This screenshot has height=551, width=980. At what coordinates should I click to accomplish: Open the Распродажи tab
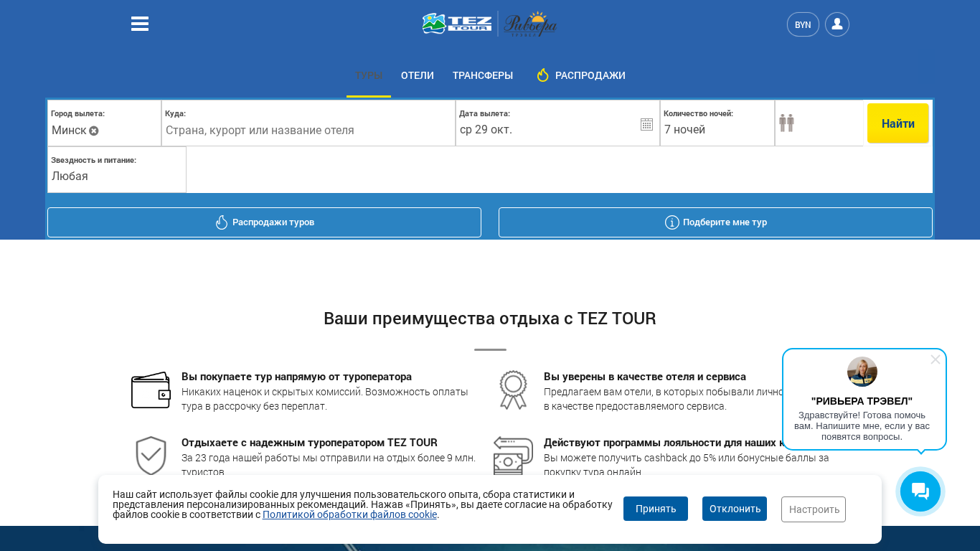click(581, 75)
